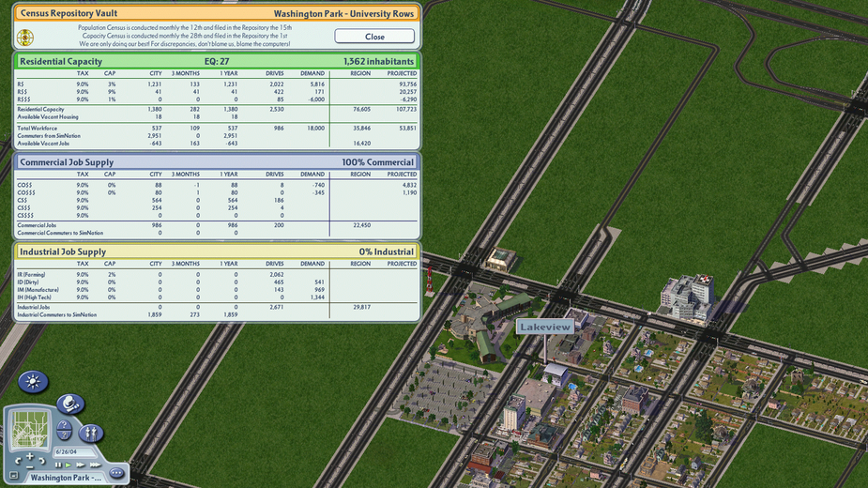Click region residential capacity 76,605
The width and height of the screenshot is (868, 488).
(x=361, y=110)
